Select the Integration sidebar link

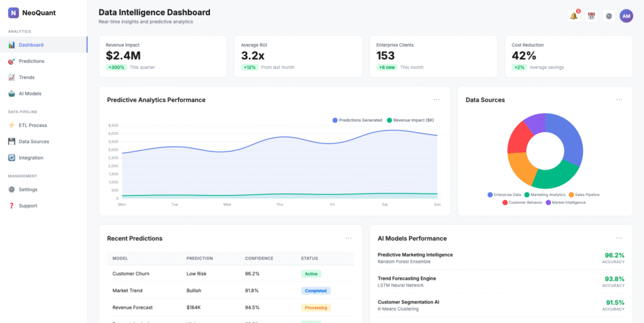31,158
